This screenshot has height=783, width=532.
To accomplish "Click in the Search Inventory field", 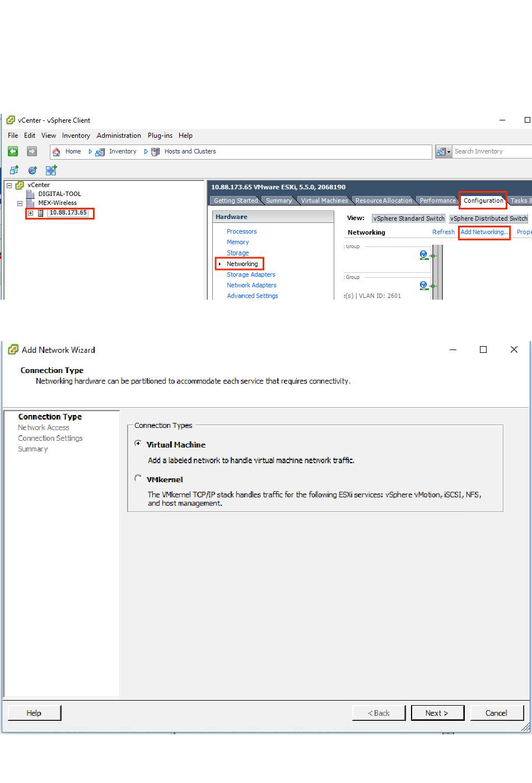I will pyautogui.click(x=492, y=152).
